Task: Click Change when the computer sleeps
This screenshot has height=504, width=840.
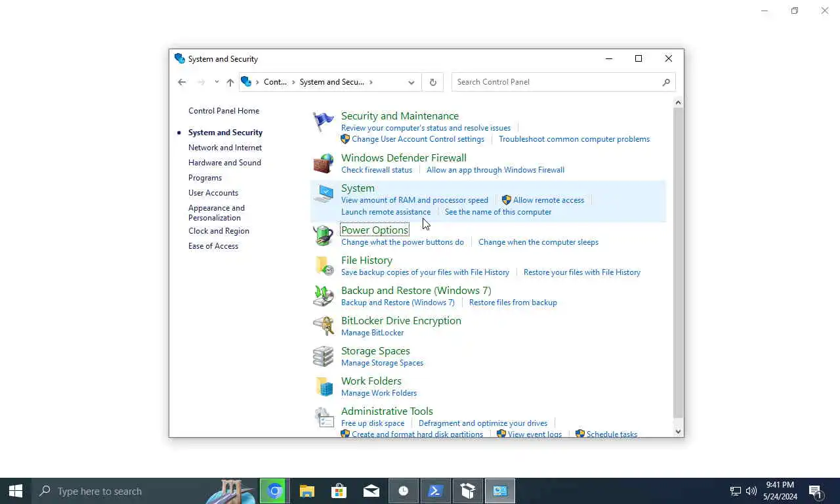Action: 538,242
